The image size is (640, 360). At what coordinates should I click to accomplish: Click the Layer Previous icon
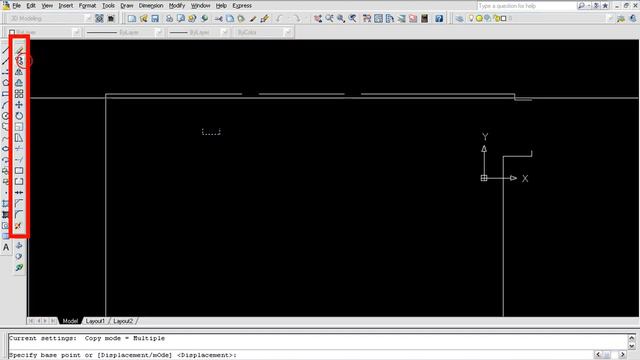click(x=633, y=18)
